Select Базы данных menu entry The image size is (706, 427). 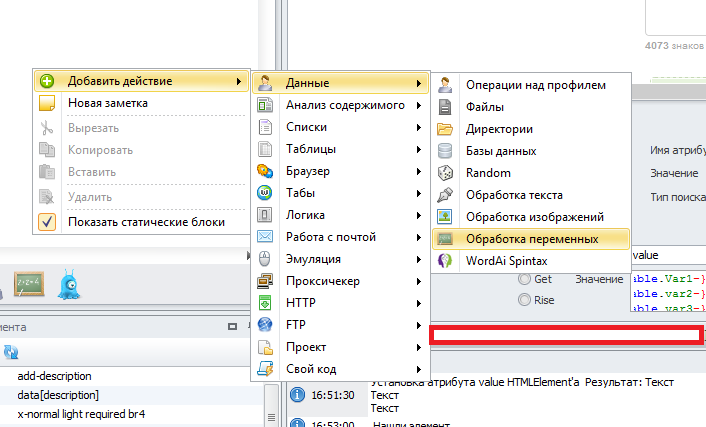(531, 151)
